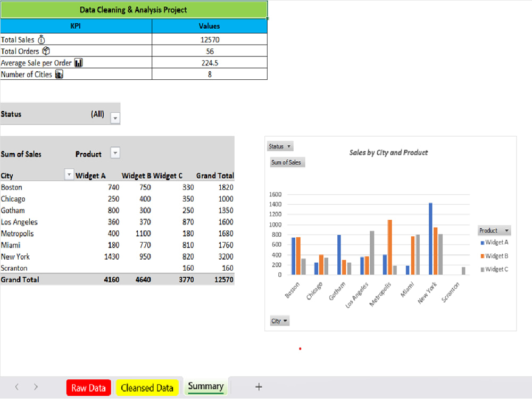Click the Los Angeles gray Widget C bar
Screen dimensions: 532x399
tap(372, 253)
